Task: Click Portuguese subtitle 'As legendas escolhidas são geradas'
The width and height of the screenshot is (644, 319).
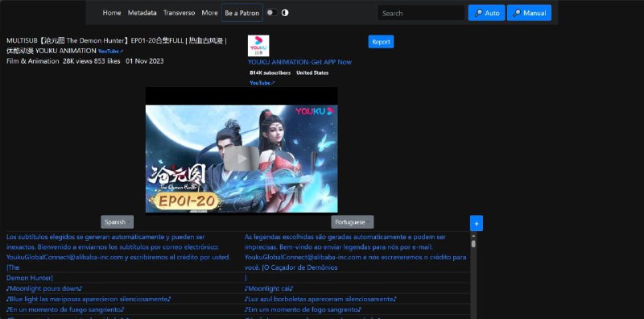Action: coord(355,252)
